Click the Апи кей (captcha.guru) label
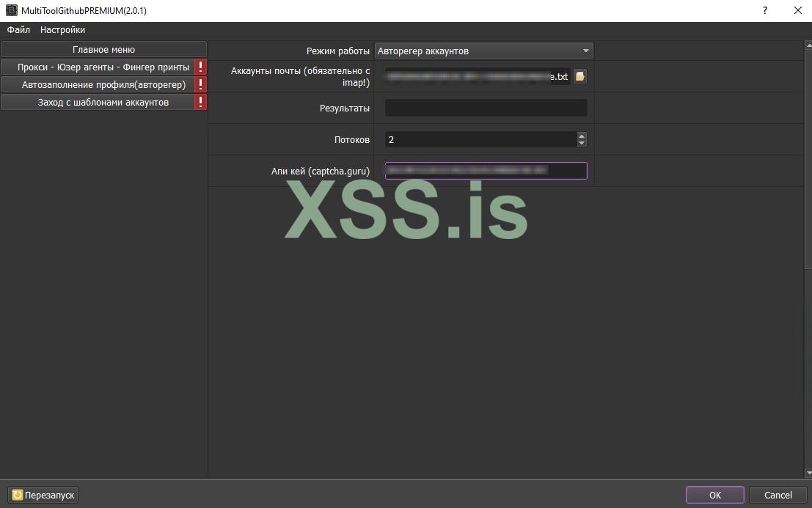 click(x=320, y=172)
